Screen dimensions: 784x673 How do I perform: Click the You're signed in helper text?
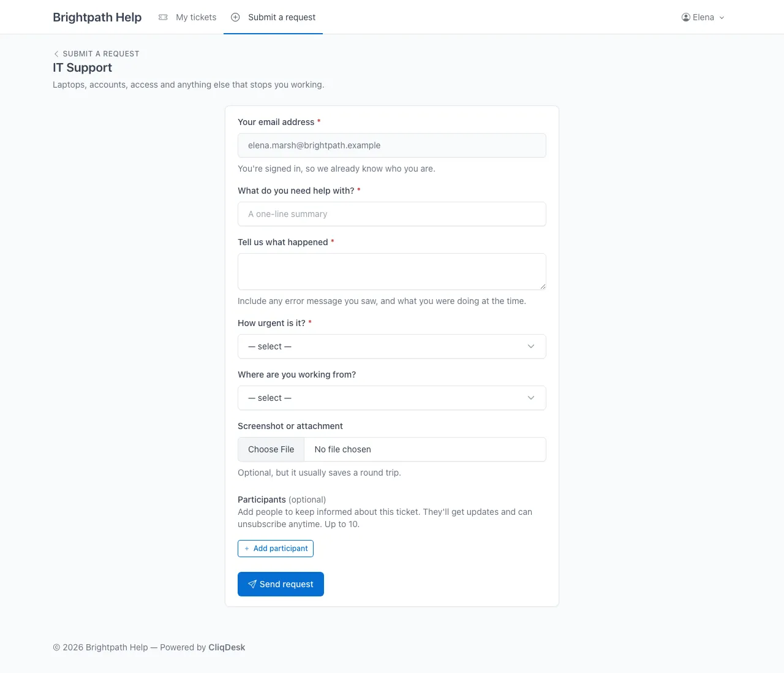[337, 169]
